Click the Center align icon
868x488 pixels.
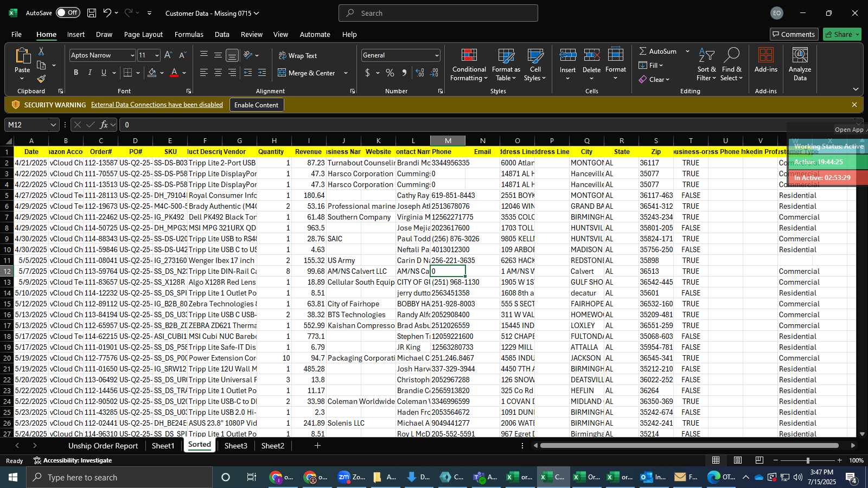218,73
